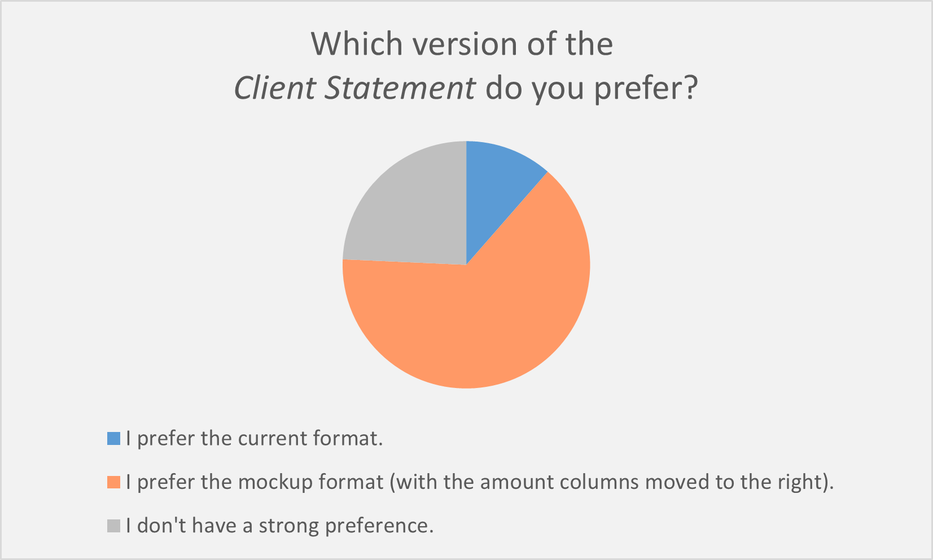933x560 pixels.
Task: Click the italic 'Client Statement' title text
Action: [x=355, y=88]
